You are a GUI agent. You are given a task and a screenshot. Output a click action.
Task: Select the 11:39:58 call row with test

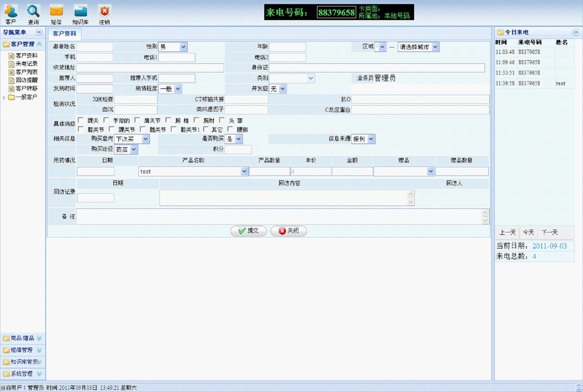[535, 83]
